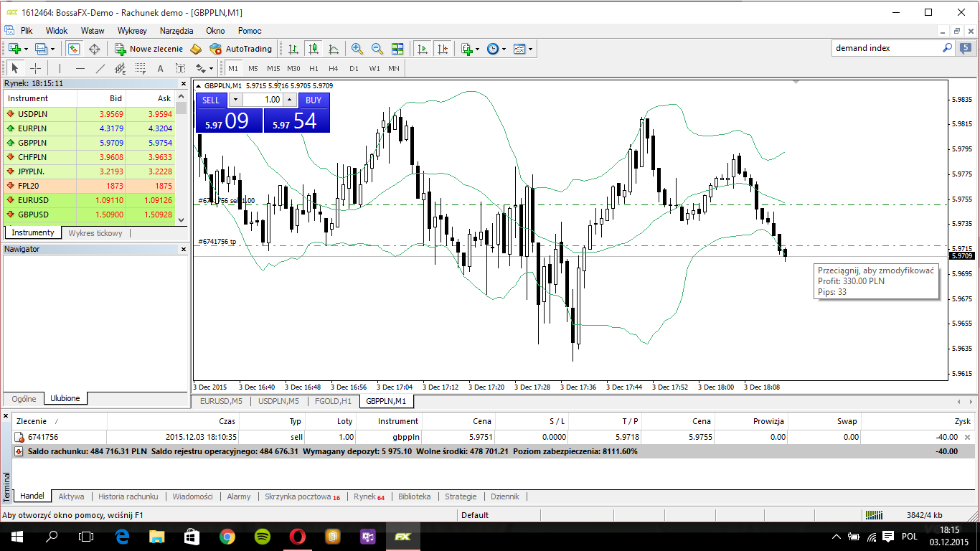Zoom in on the chart

tap(357, 49)
